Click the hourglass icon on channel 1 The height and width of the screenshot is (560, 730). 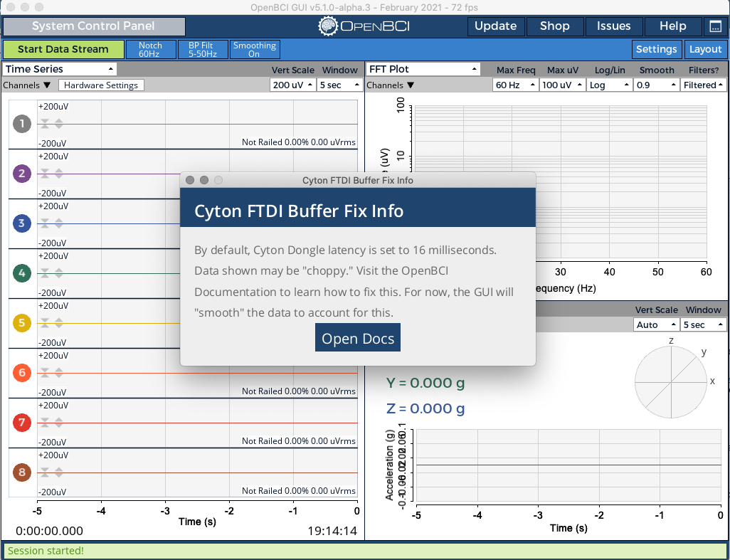click(44, 123)
